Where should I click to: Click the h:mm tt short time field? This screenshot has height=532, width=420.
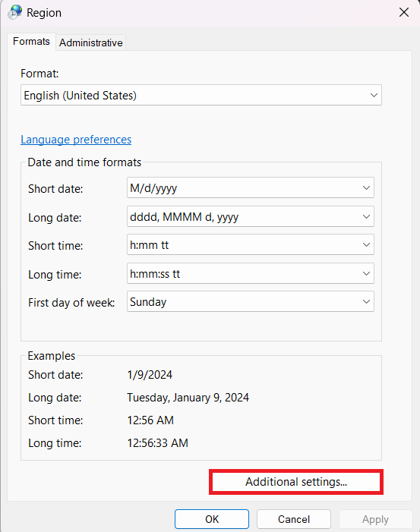(x=251, y=244)
